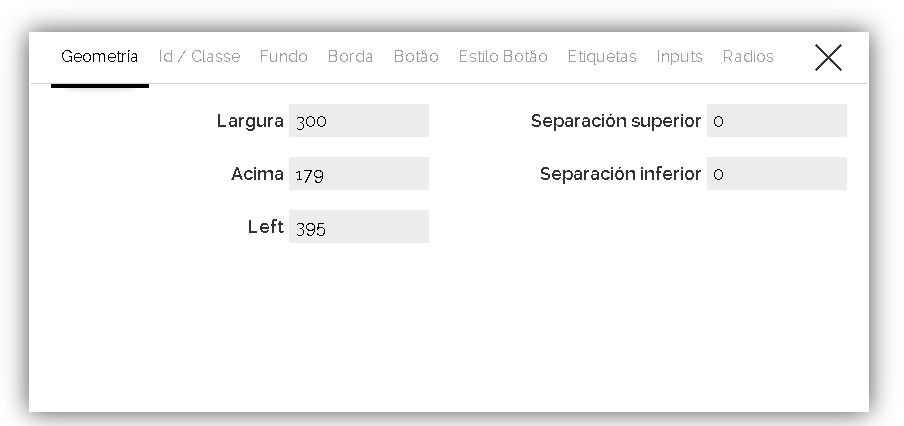Focus the Acima field with value 179
This screenshot has width=904, height=426.
click(x=359, y=174)
